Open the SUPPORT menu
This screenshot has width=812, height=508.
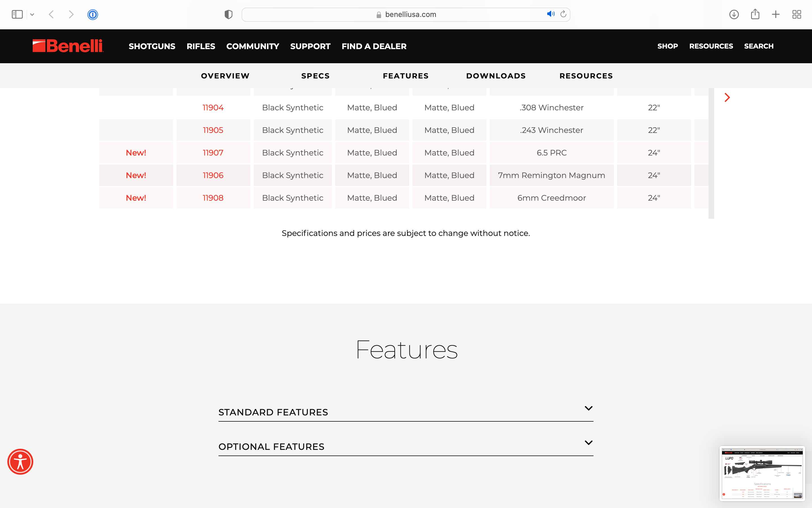(310, 46)
